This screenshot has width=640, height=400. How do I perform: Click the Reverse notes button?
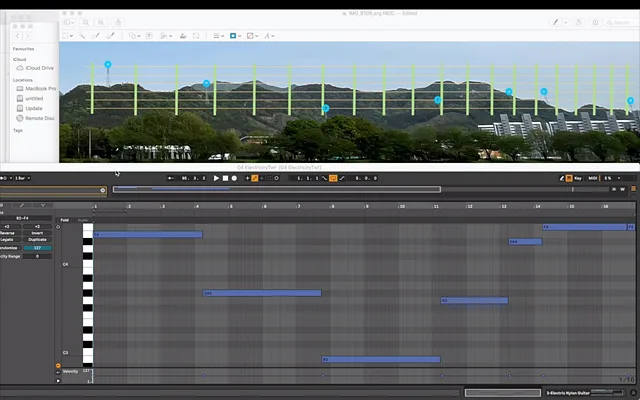(x=8, y=233)
